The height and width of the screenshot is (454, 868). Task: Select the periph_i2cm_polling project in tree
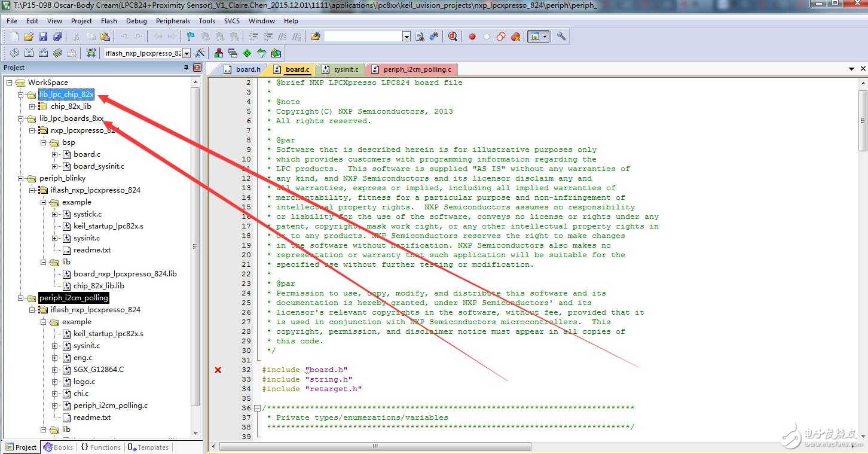click(x=74, y=298)
